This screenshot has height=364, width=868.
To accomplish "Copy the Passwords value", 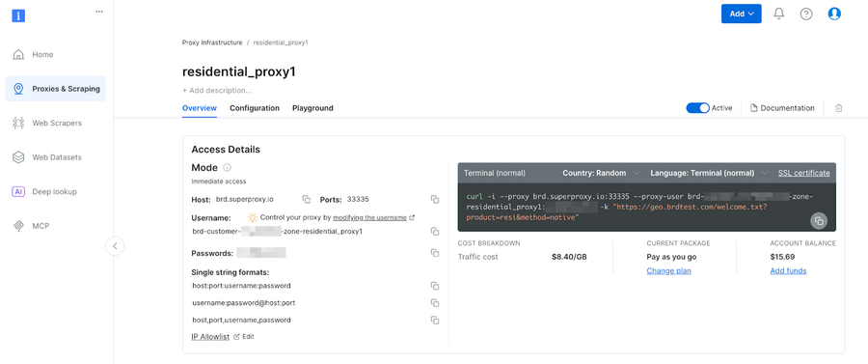I will click(435, 253).
